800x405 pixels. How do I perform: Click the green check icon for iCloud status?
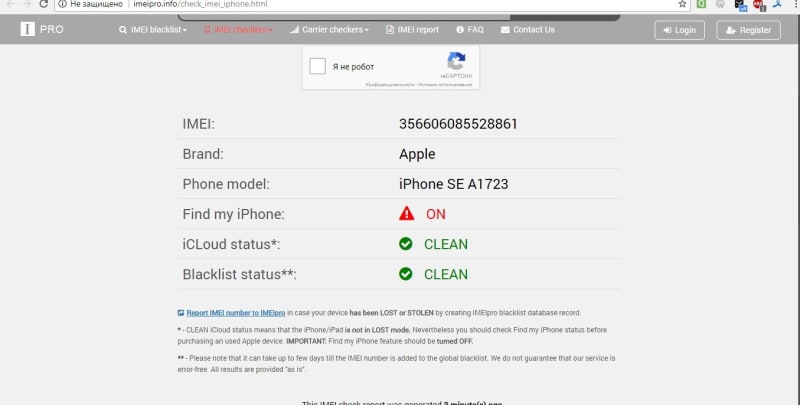(x=406, y=244)
